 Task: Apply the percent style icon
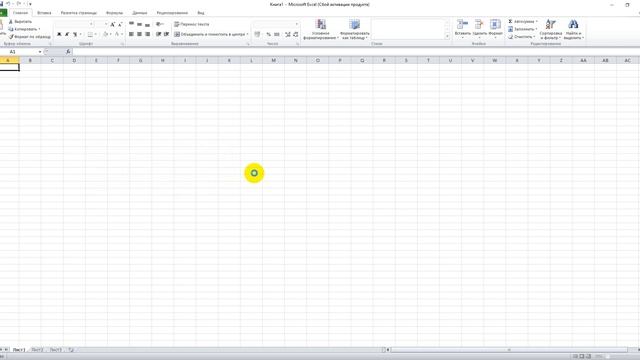(x=269, y=34)
